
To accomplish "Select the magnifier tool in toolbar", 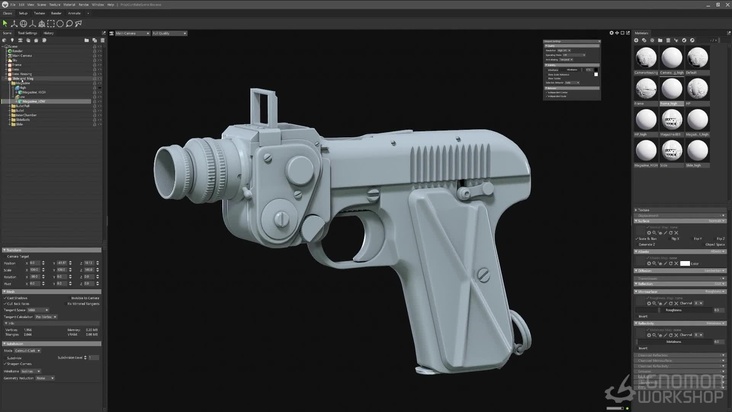I will pyautogui.click(x=69, y=22).
